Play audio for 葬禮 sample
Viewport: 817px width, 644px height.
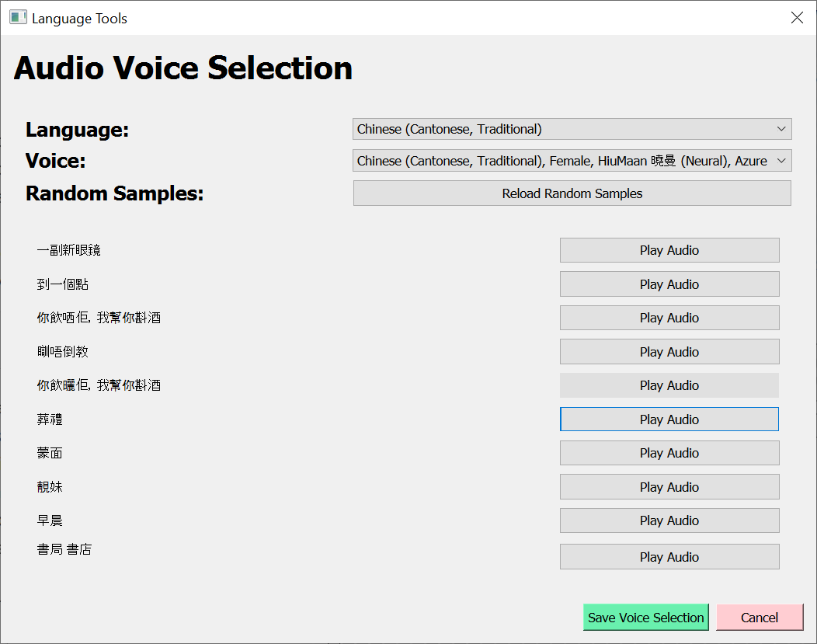(669, 419)
